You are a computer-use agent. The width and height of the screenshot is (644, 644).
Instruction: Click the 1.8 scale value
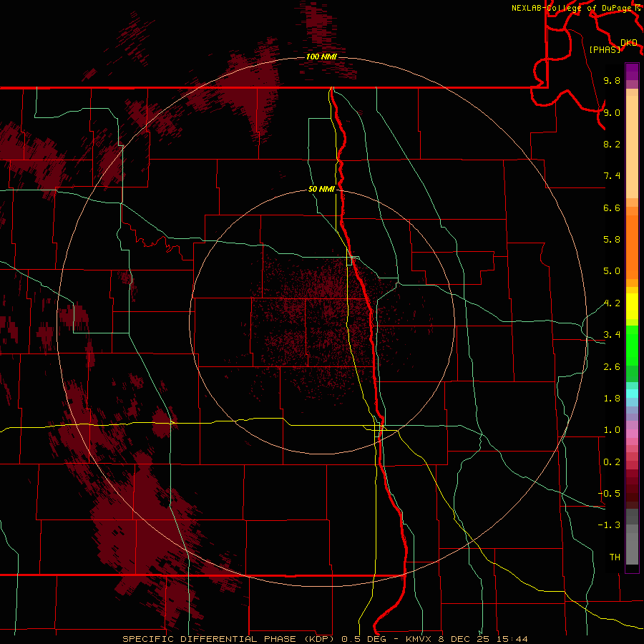pos(612,399)
